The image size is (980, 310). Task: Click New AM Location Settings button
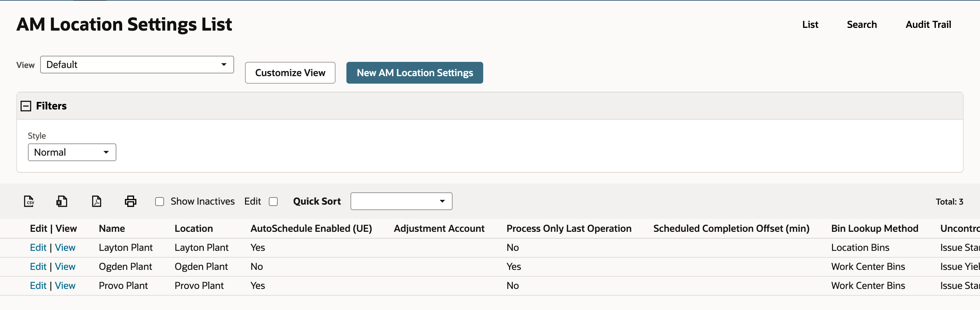pos(415,72)
